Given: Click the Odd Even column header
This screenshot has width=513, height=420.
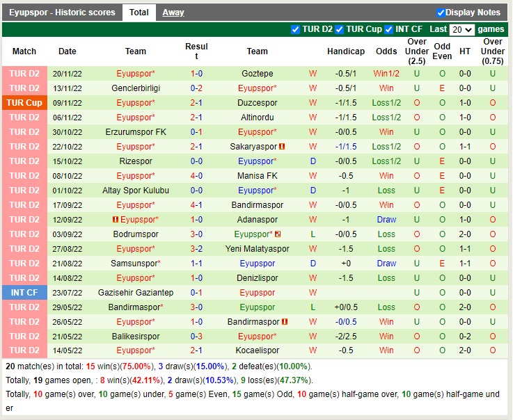Looking at the screenshot, I should click(442, 51).
